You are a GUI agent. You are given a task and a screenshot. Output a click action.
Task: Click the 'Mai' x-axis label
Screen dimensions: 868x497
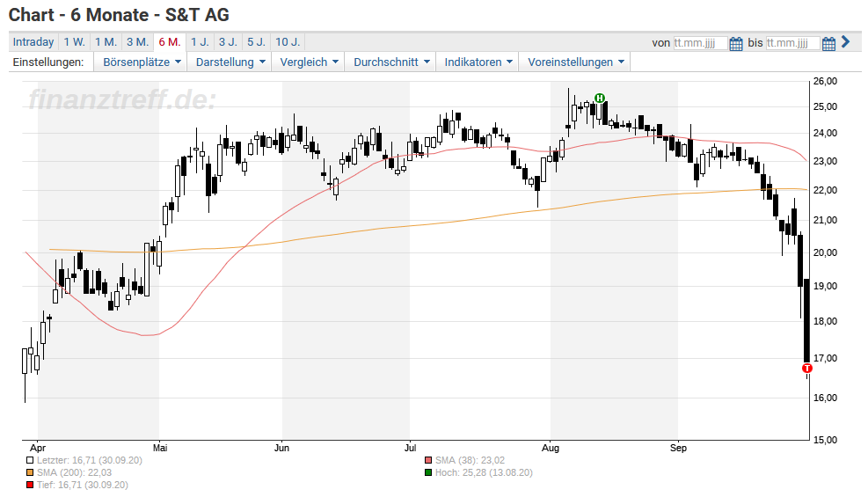pyautogui.click(x=160, y=448)
